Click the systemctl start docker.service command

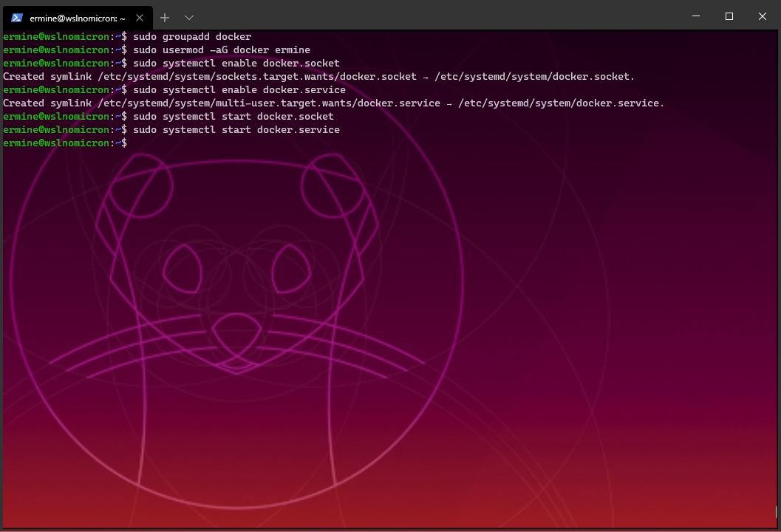tap(238, 129)
